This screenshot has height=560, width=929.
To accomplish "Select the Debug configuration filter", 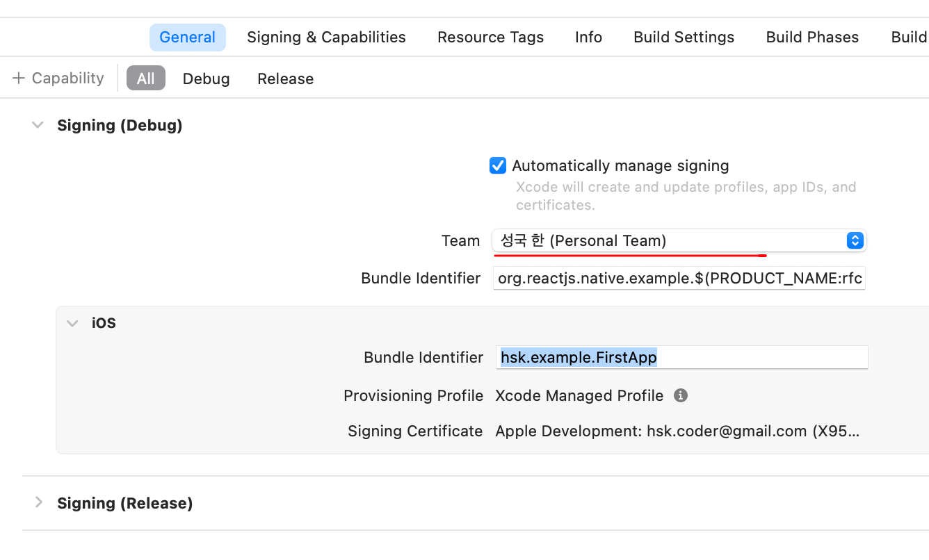I will (x=206, y=79).
